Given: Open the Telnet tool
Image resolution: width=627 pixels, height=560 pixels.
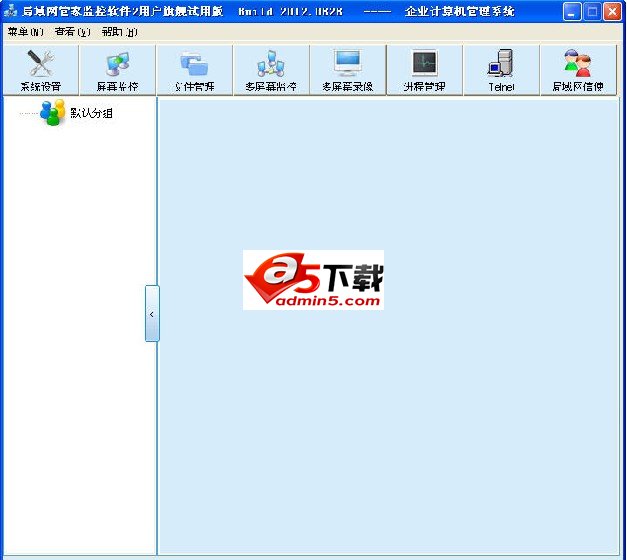Looking at the screenshot, I should pyautogui.click(x=501, y=70).
